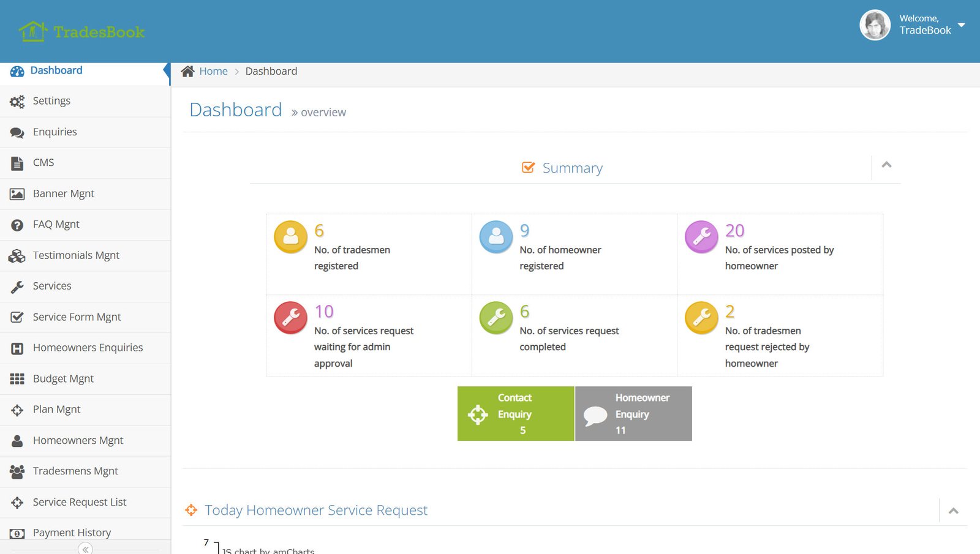Select Budget Mgnt in sidebar
The width and height of the screenshot is (980, 554).
[85, 379]
